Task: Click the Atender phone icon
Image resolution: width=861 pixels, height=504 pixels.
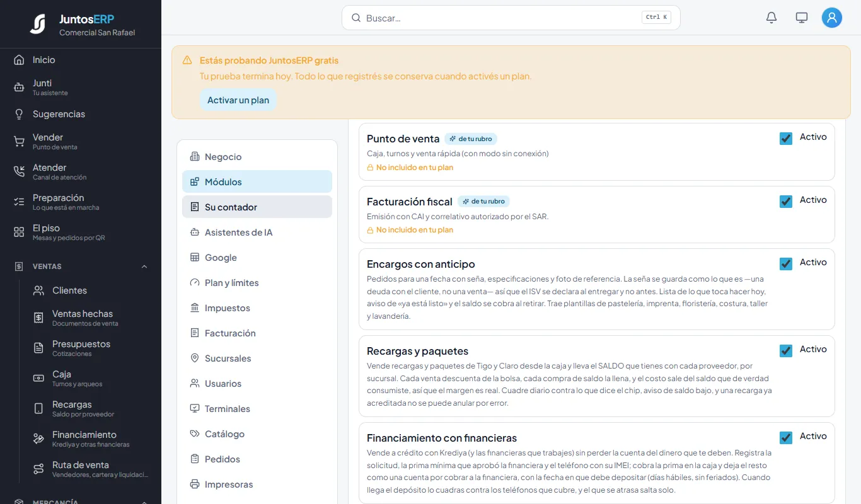Action: click(19, 171)
